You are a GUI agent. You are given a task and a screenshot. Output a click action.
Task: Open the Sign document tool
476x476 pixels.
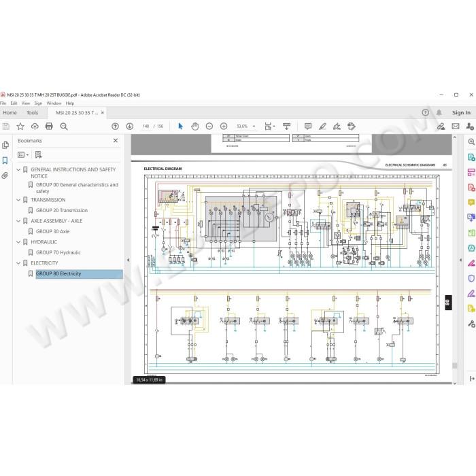coord(337,126)
